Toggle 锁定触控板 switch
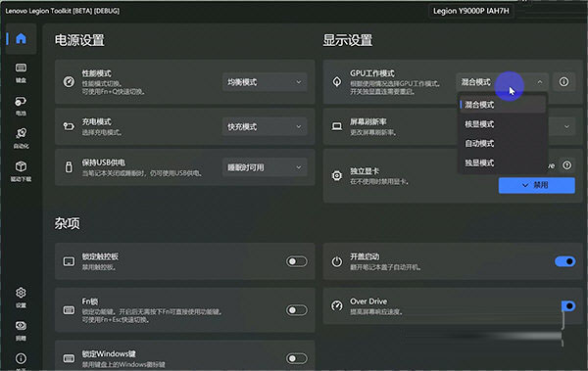This screenshot has width=588, height=371. [297, 261]
